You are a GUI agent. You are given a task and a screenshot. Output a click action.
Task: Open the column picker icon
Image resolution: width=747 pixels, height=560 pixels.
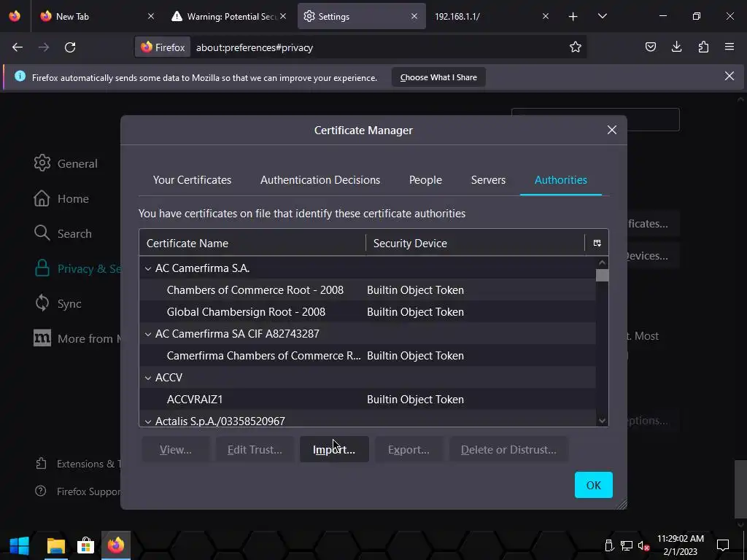(x=597, y=244)
